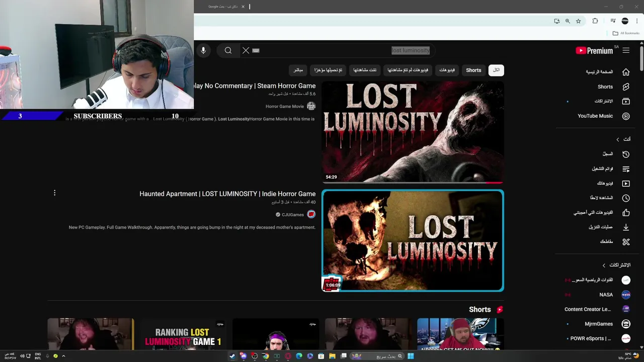Open Windows Start button on taskbar
Image resolution: width=644 pixels, height=362 pixels.
[411, 356]
